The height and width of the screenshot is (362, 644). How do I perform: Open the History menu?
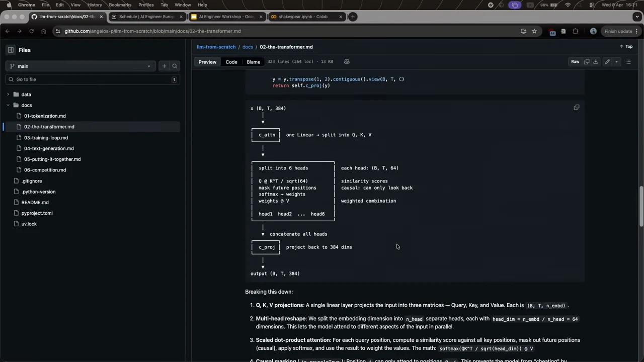[x=95, y=5]
